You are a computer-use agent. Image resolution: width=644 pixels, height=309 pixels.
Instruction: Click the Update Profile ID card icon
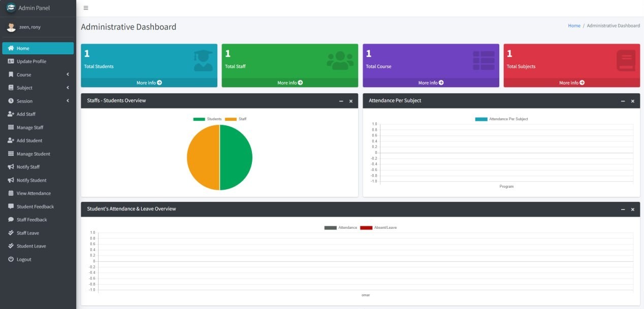[11, 61]
